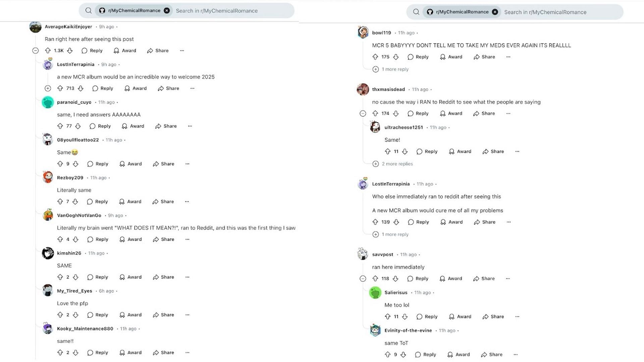Click the r/MyChemicalRomance community icon right
Viewport: 644px width, 362px height.
pos(430,12)
